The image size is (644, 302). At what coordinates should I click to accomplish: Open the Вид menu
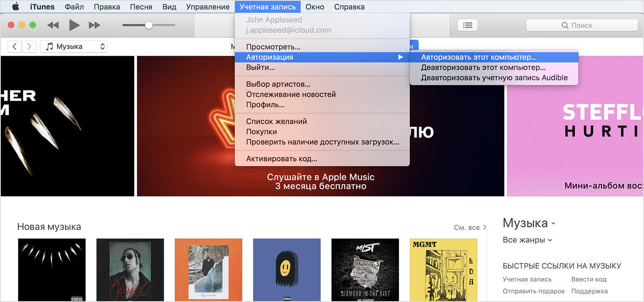click(x=169, y=7)
